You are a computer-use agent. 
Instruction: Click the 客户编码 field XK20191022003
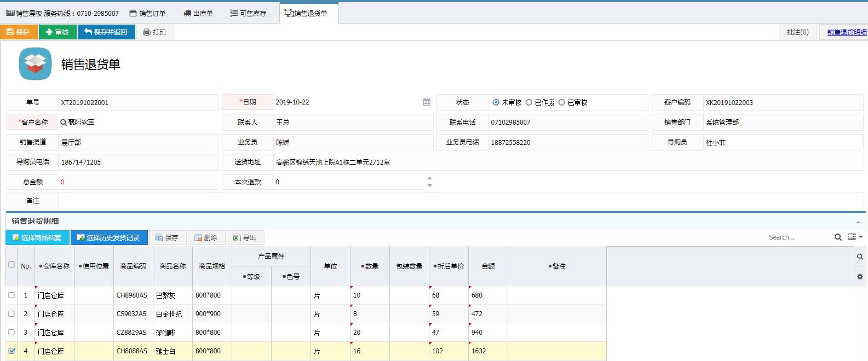point(784,103)
